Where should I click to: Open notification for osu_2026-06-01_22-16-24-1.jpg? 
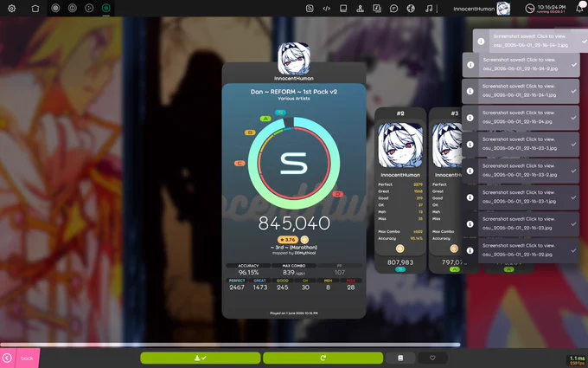(521, 91)
